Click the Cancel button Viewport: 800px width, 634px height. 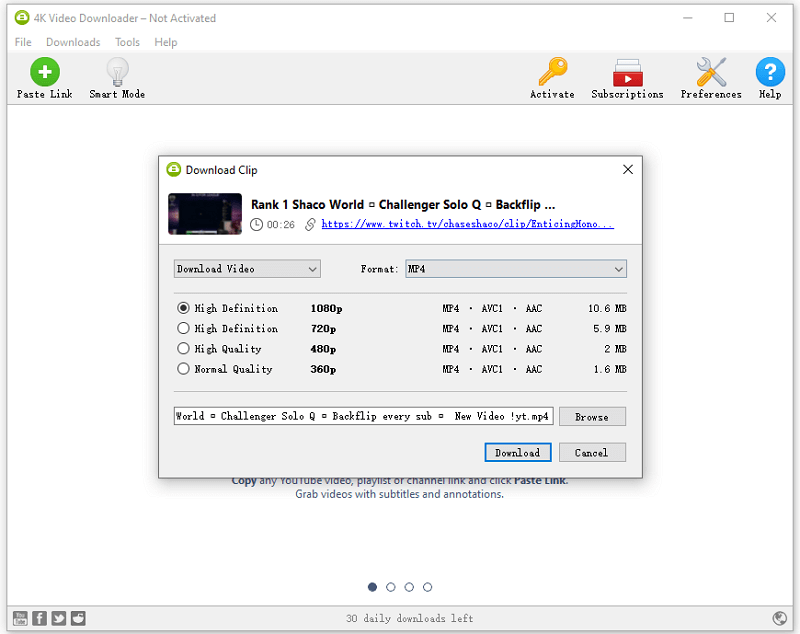pos(592,452)
